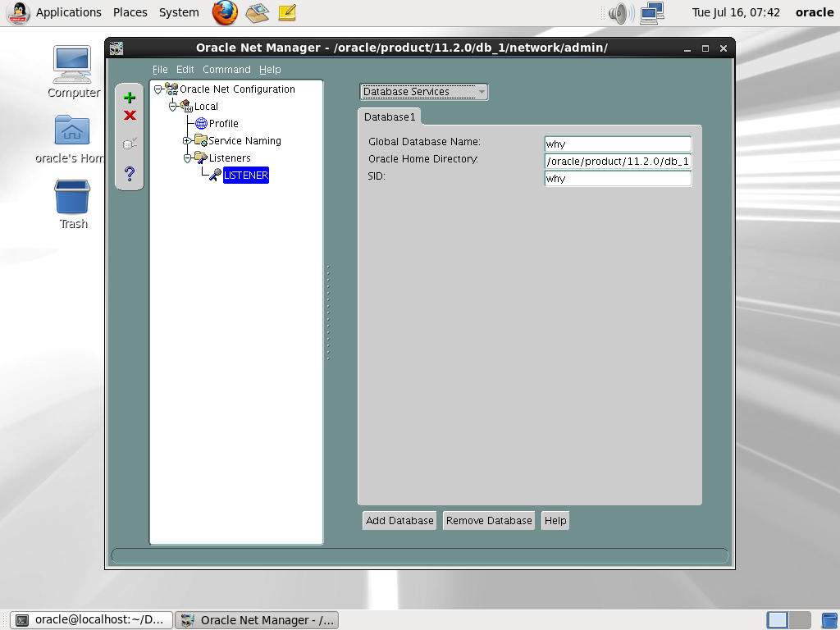Click the network connection icon
The height and width of the screenshot is (630, 840).
coord(652,13)
